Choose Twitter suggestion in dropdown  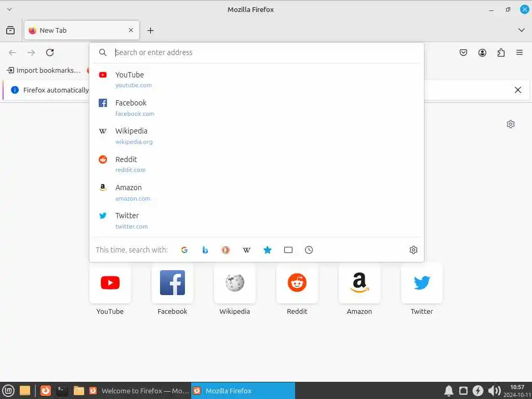[257, 220]
